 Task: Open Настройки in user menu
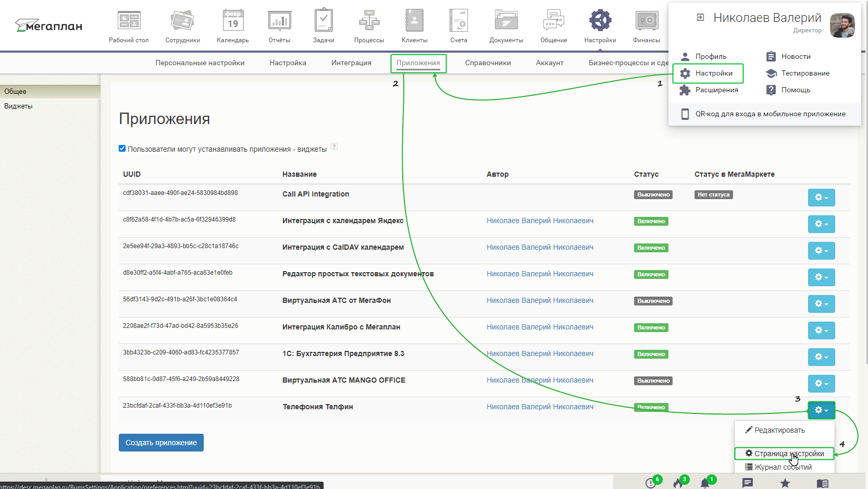pos(708,73)
